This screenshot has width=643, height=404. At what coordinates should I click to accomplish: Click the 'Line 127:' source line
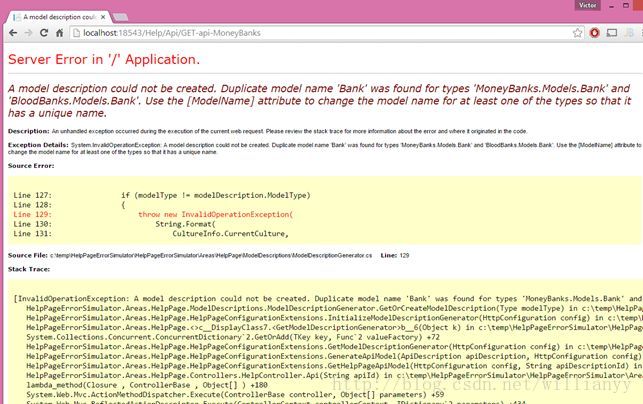click(x=162, y=195)
